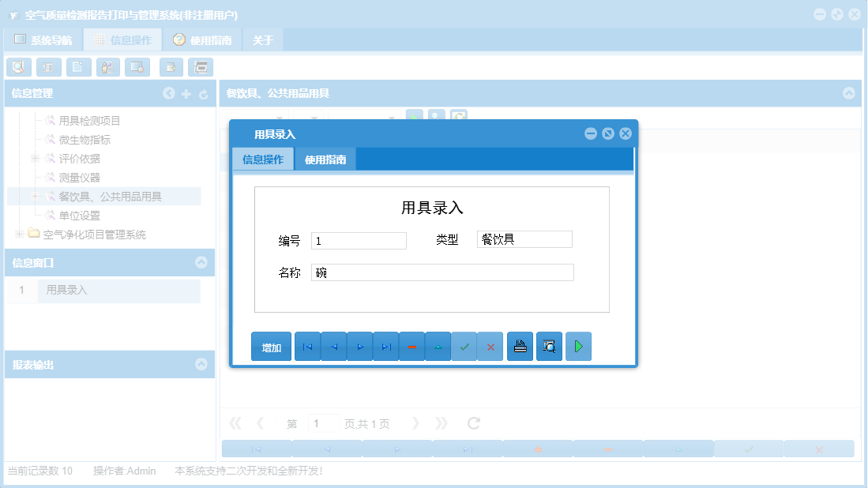Open the print icon in the 用具录入 dialog
The width and height of the screenshot is (868, 488).
[520, 346]
